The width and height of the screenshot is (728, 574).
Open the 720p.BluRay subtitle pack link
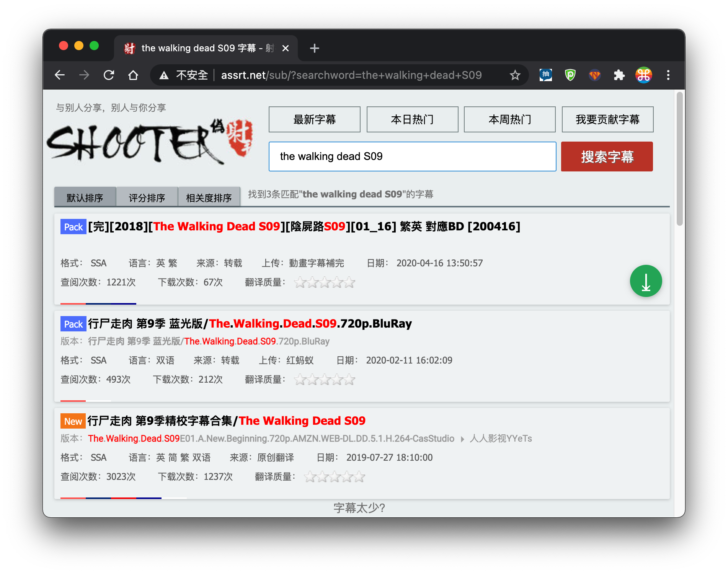tap(250, 323)
